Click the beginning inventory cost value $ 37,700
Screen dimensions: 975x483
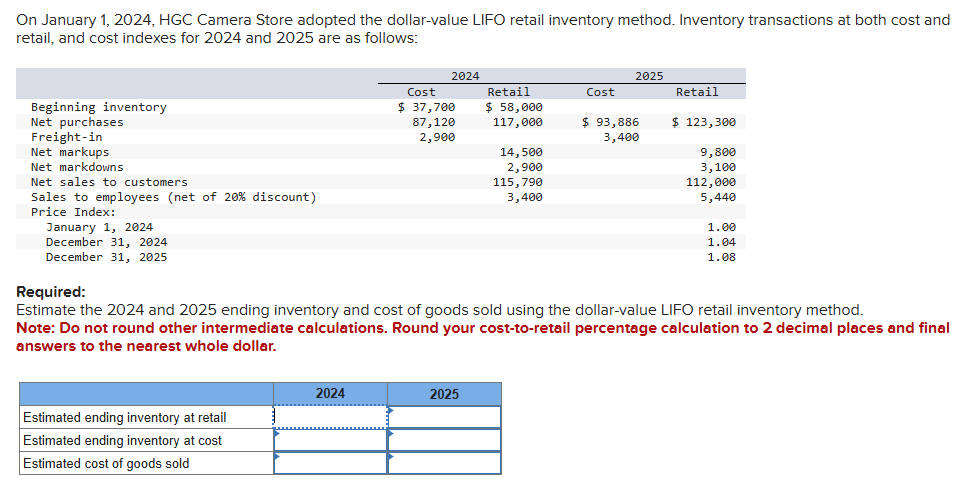pyautogui.click(x=427, y=107)
